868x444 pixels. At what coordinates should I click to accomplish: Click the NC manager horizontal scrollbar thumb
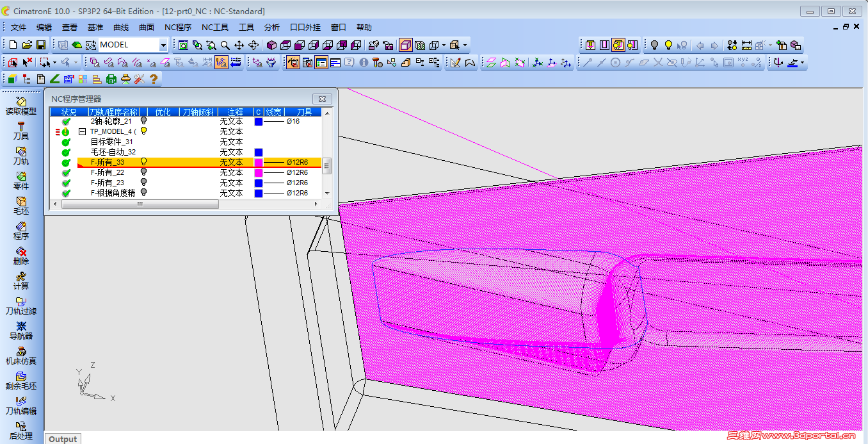point(140,204)
